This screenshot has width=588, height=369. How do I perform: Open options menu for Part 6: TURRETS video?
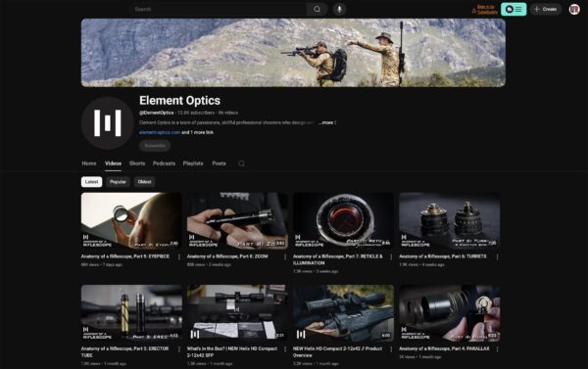click(497, 257)
